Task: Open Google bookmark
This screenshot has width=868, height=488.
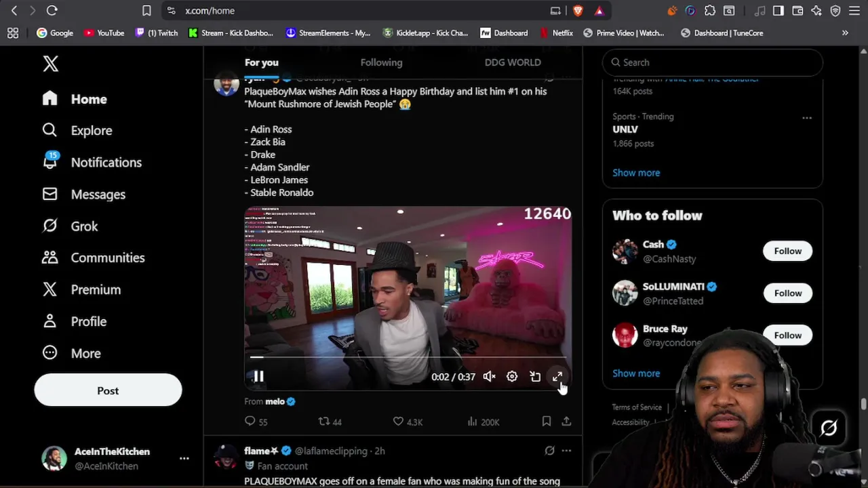Action: click(55, 33)
